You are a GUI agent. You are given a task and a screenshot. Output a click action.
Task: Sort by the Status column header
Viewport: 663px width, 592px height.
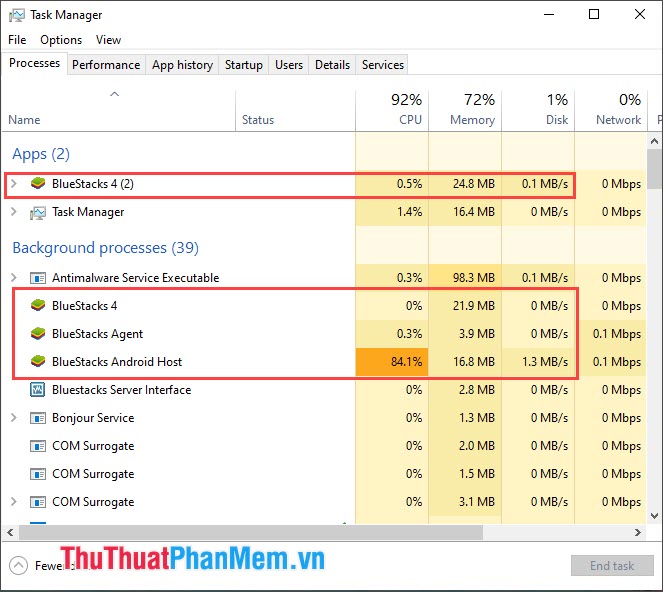pyautogui.click(x=295, y=110)
